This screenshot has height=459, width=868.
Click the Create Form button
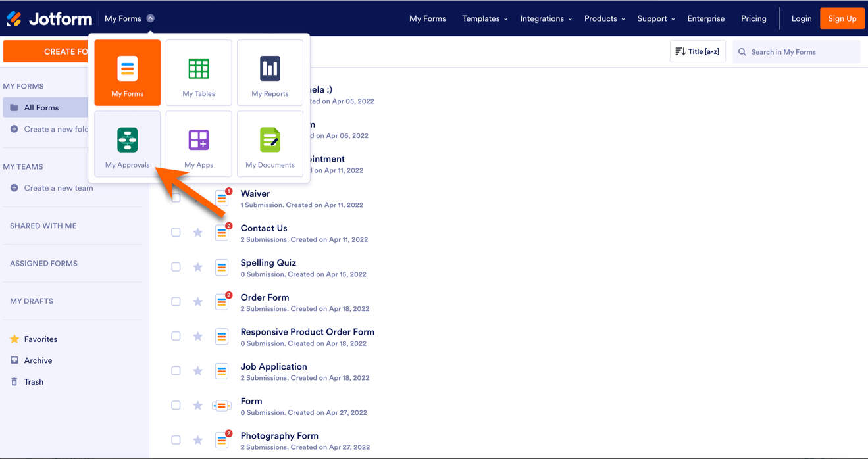pyautogui.click(x=45, y=51)
